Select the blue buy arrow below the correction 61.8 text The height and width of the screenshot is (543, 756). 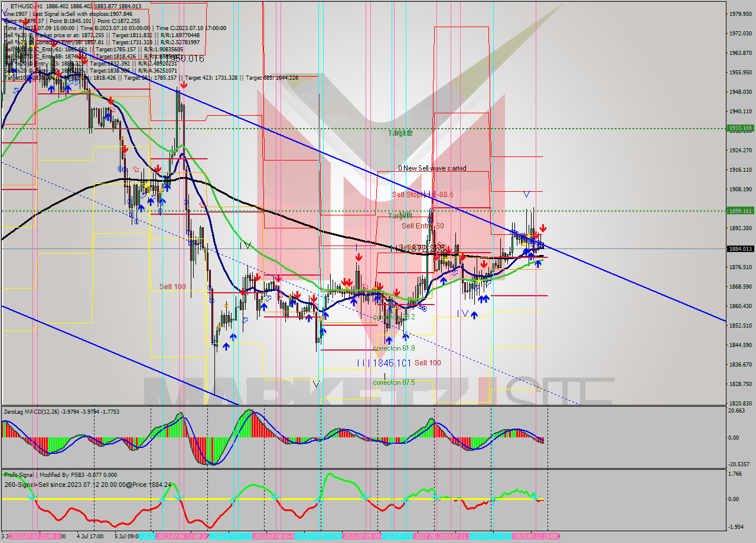(x=389, y=339)
